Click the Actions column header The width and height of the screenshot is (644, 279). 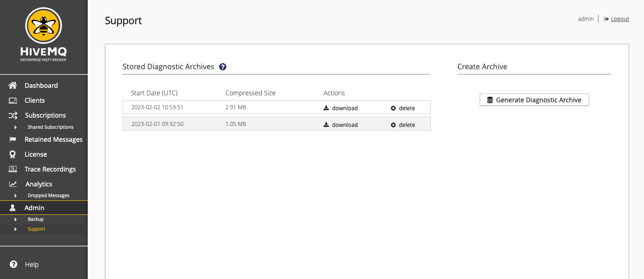tap(334, 93)
